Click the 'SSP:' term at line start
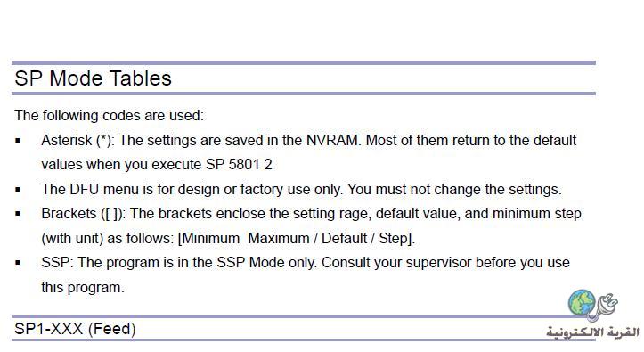 [57, 263]
